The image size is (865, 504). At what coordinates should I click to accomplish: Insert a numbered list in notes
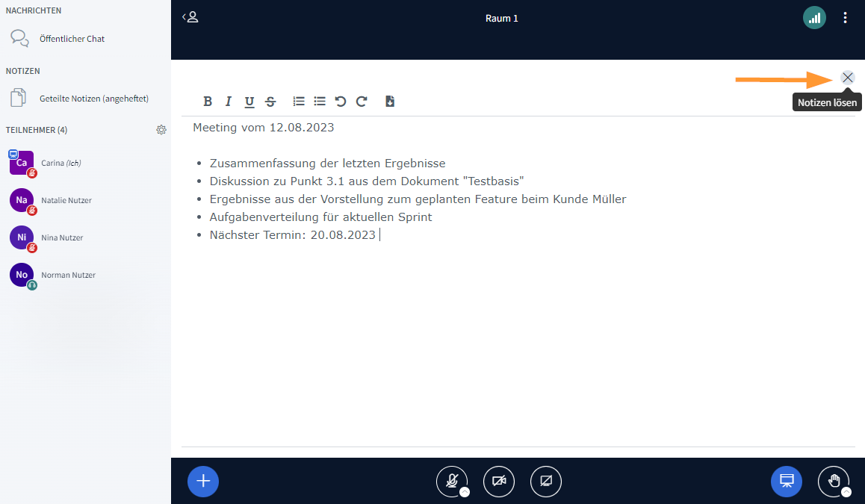(x=299, y=102)
